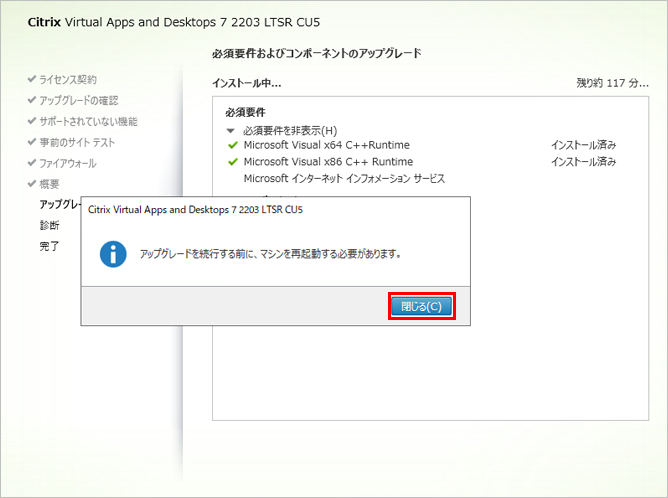Click the 閉じる(C) button in the dialog

pos(421,306)
